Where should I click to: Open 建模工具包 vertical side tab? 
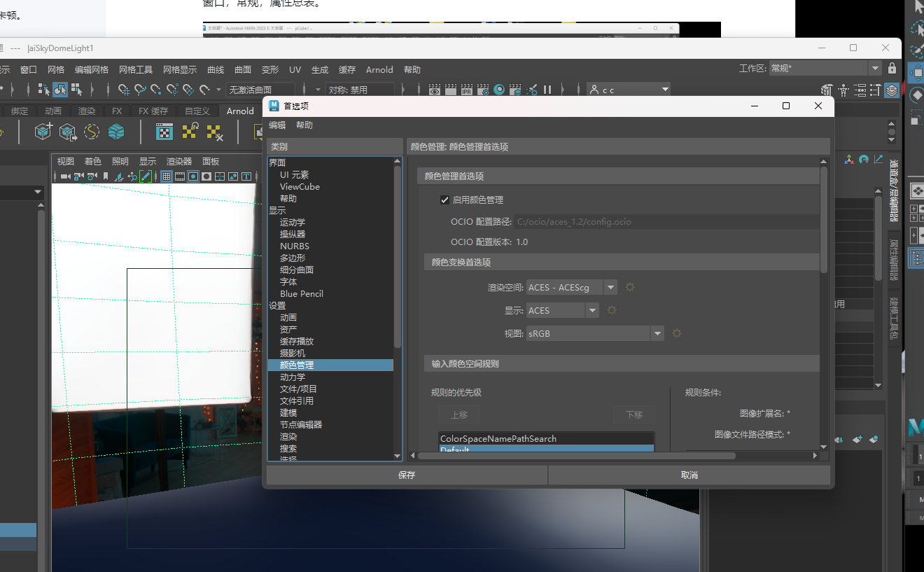pos(894,319)
